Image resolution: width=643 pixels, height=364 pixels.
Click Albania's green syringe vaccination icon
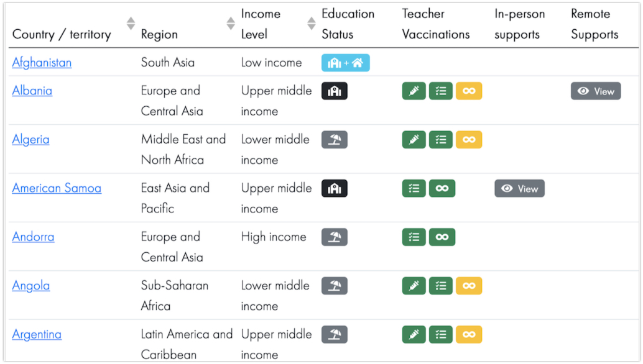tap(414, 91)
